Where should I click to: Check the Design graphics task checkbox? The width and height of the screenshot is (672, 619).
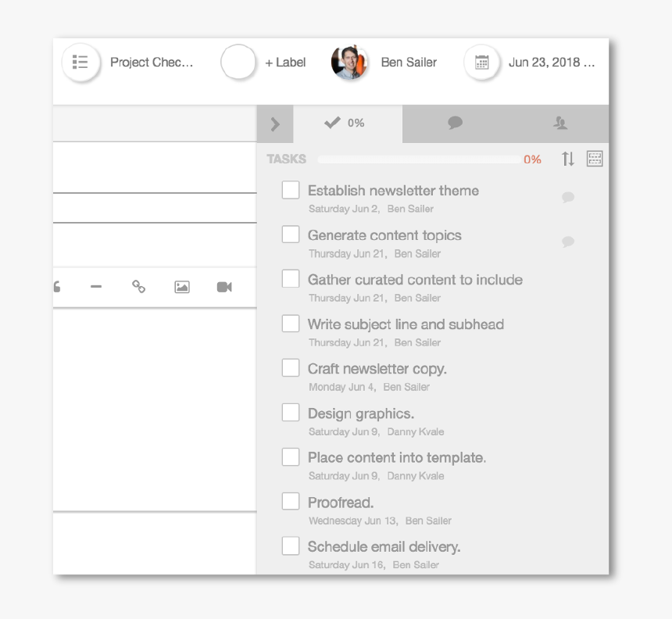[x=291, y=413]
